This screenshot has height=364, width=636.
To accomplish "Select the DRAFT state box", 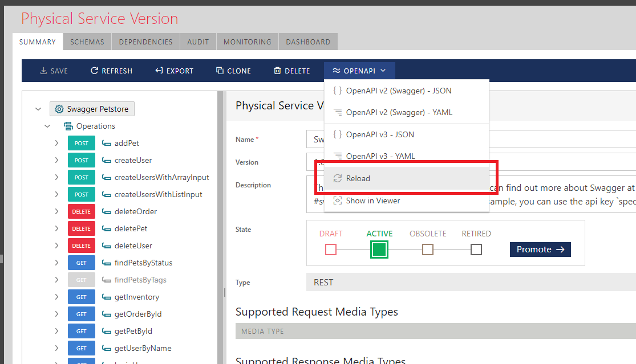I will point(331,250).
